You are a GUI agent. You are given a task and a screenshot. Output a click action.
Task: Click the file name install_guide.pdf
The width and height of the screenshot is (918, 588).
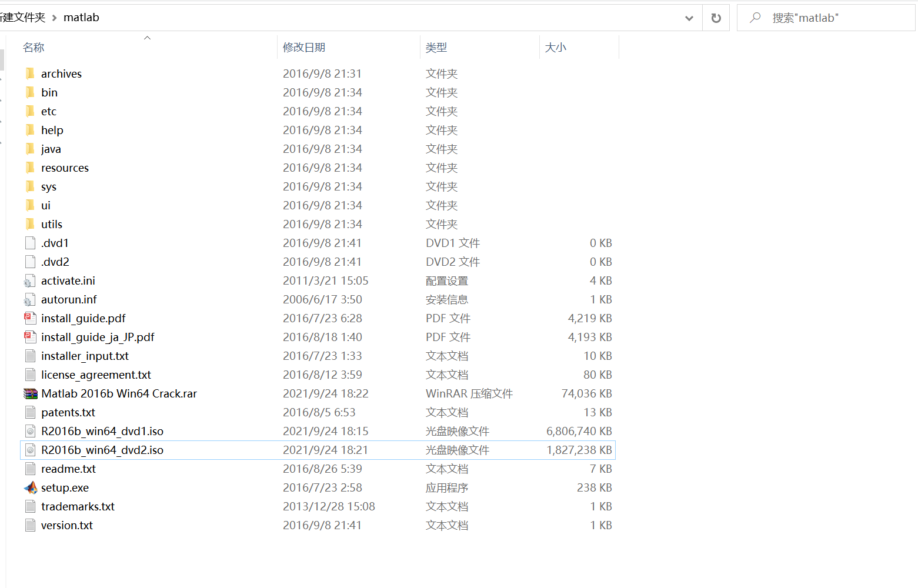coord(84,318)
